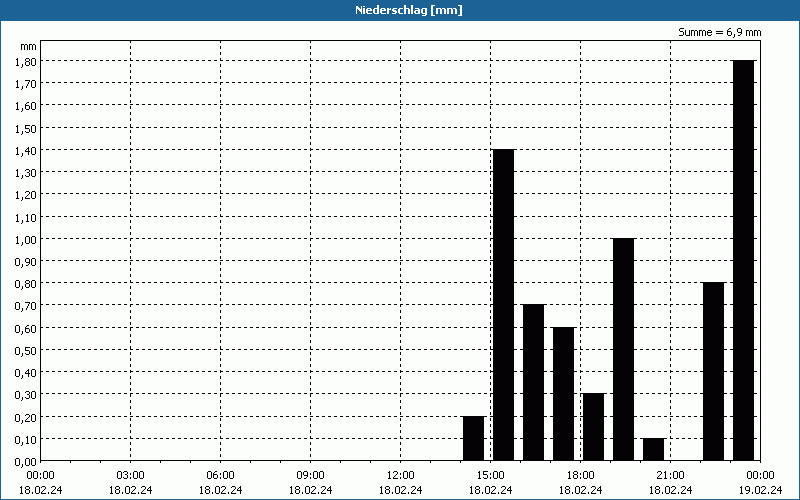The width and height of the screenshot is (800, 500).
Task: Click the 12:00 time label on the x-axis
Action: tap(401, 476)
